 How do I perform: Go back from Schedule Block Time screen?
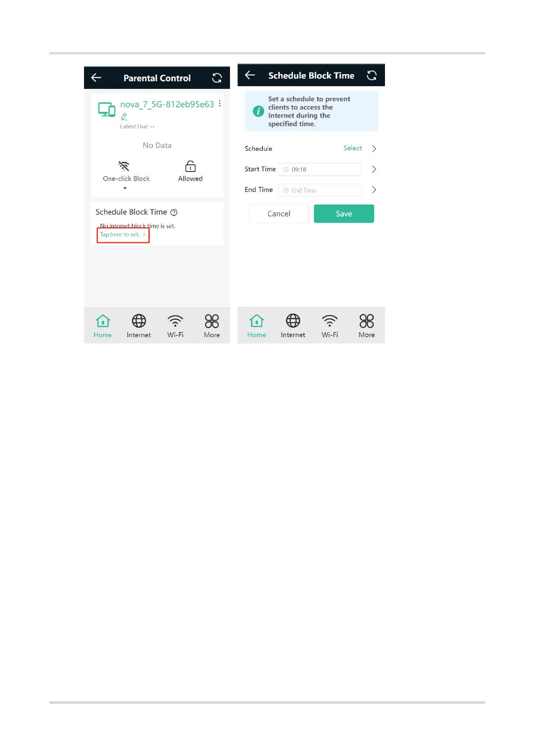(x=250, y=75)
